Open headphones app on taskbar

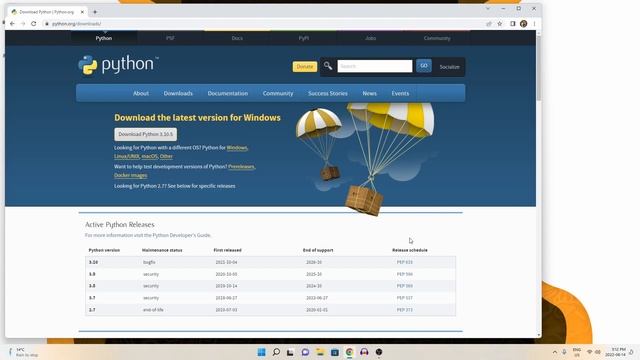[x=364, y=352]
